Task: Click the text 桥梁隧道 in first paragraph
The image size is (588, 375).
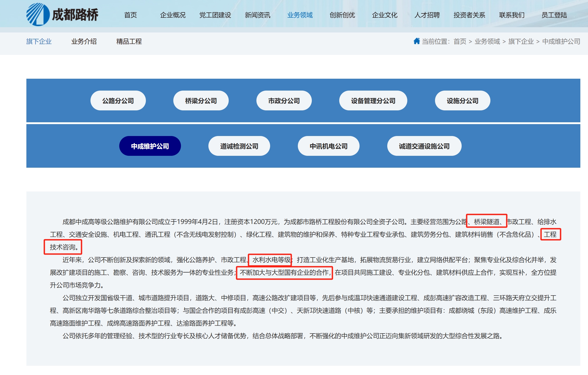Action: click(x=487, y=222)
